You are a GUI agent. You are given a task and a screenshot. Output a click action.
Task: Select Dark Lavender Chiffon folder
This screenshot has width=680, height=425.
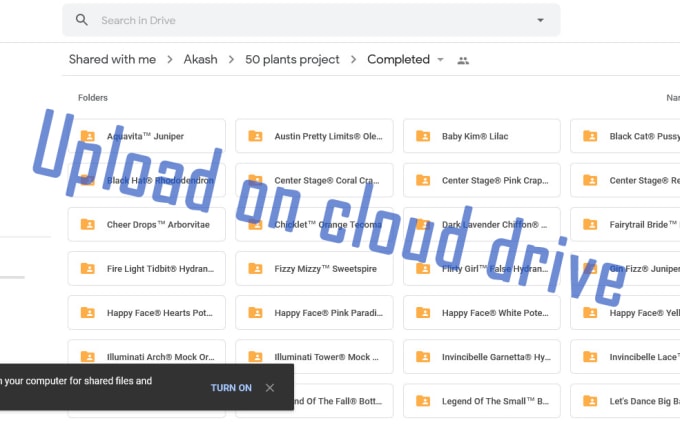coord(482,225)
